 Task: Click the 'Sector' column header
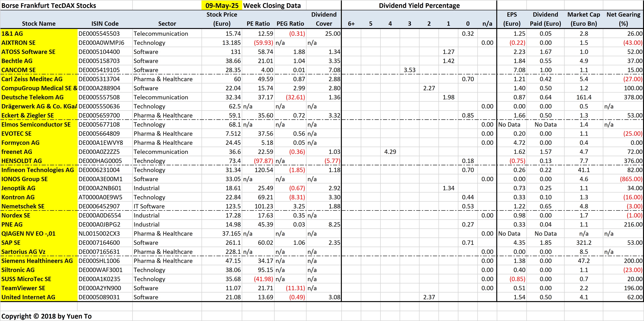point(167,23)
